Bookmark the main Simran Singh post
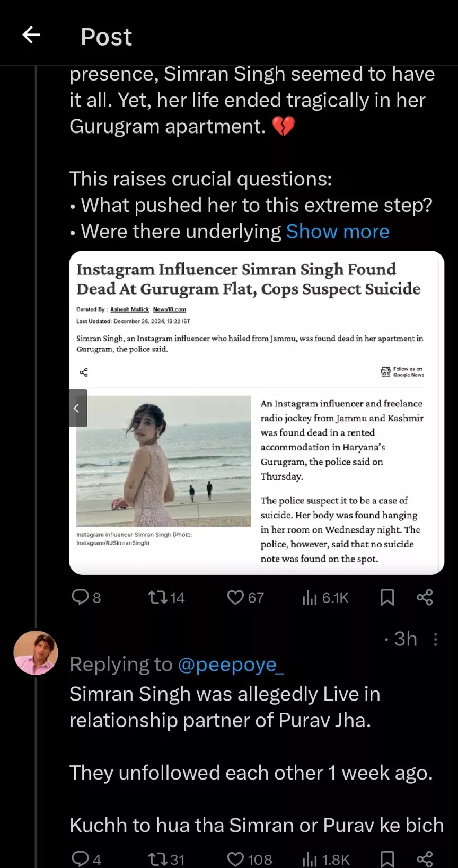458x868 pixels. (387, 597)
